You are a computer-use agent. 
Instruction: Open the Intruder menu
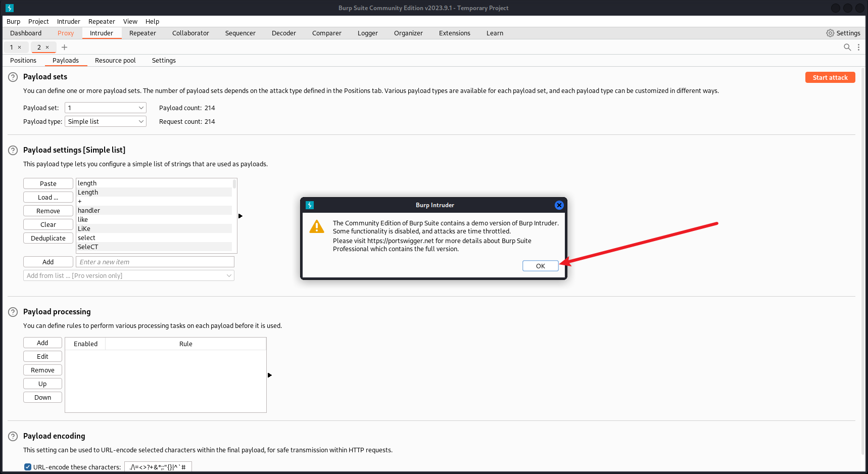pyautogui.click(x=69, y=21)
